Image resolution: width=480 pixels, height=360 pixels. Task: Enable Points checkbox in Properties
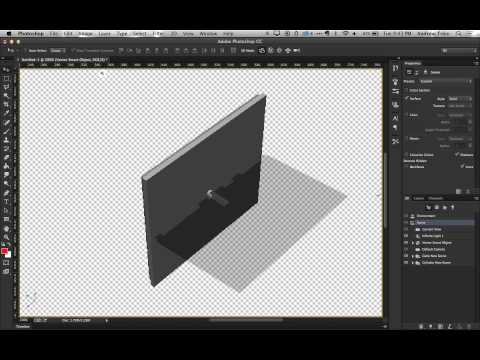point(406,138)
